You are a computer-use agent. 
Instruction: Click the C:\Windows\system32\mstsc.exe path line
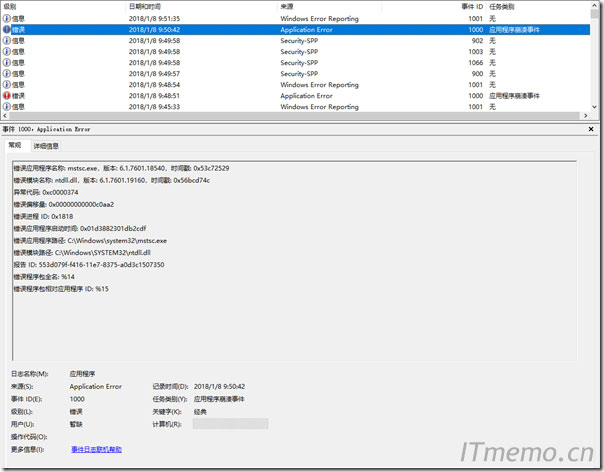point(90,240)
